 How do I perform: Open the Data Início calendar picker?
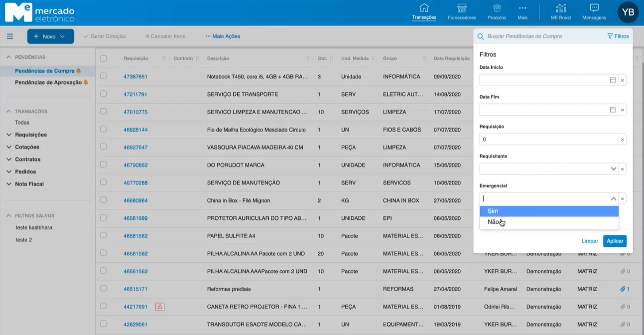[x=613, y=80]
